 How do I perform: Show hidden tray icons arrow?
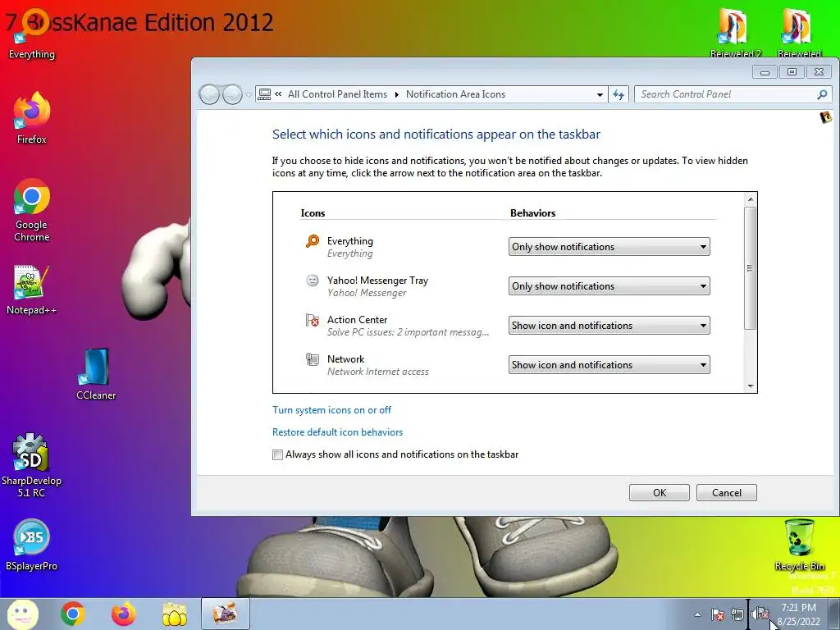click(x=697, y=614)
